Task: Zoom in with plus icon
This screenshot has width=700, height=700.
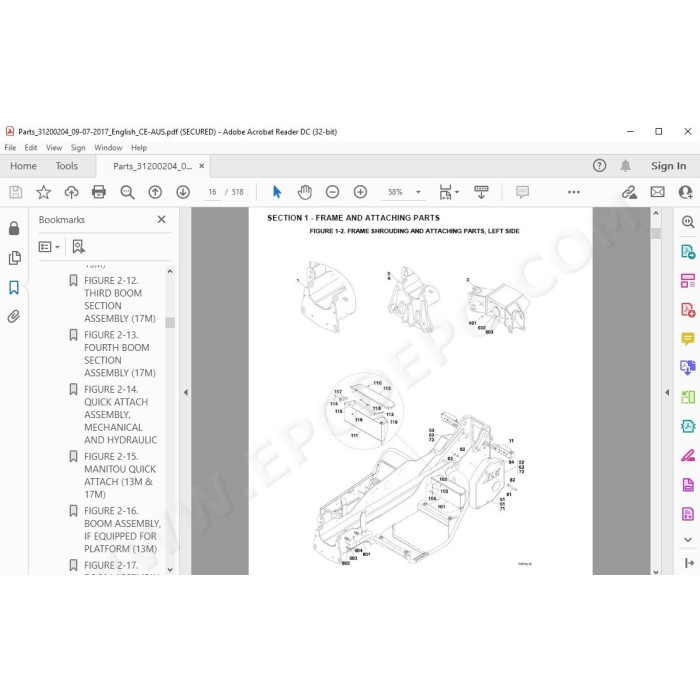Action: coord(360,192)
